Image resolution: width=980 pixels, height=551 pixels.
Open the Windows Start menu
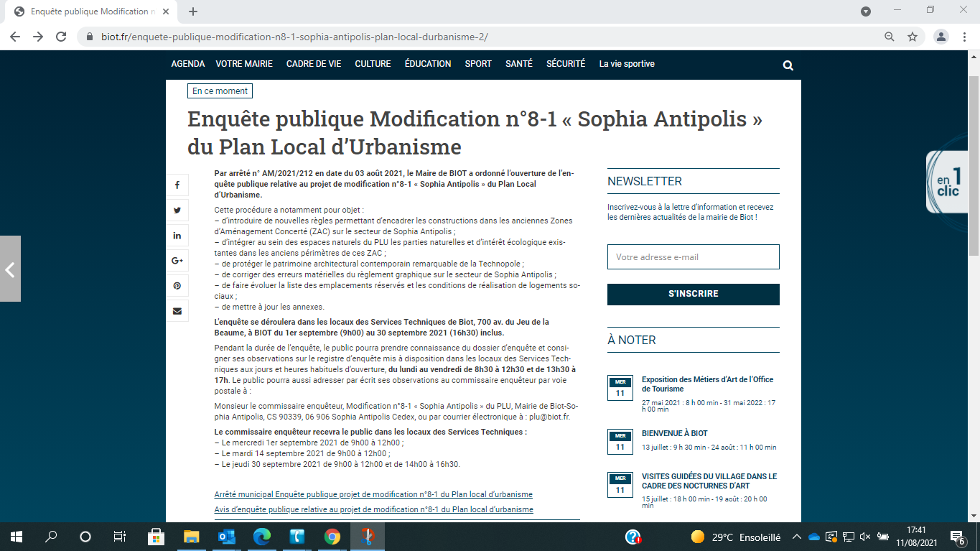(17, 537)
